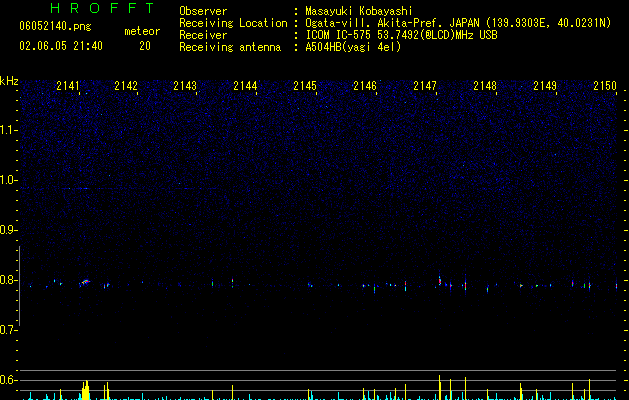Click the Observer label
Image resolution: width=629 pixels, height=400 pixels.
(203, 11)
